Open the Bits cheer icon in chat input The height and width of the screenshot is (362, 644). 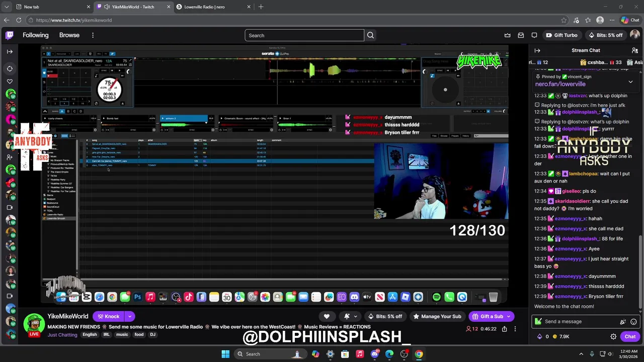[623, 322]
